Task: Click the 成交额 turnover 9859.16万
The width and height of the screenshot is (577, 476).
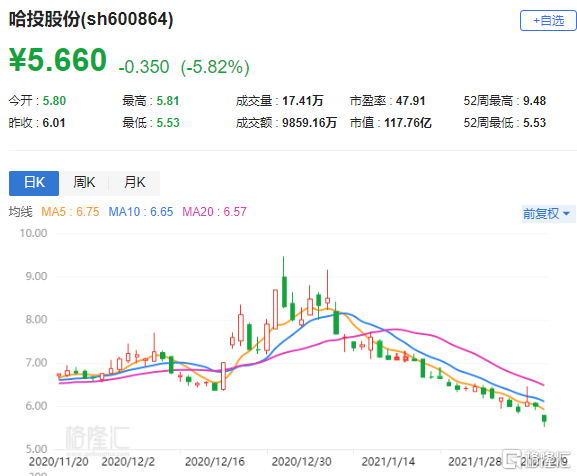Action: pos(309,123)
